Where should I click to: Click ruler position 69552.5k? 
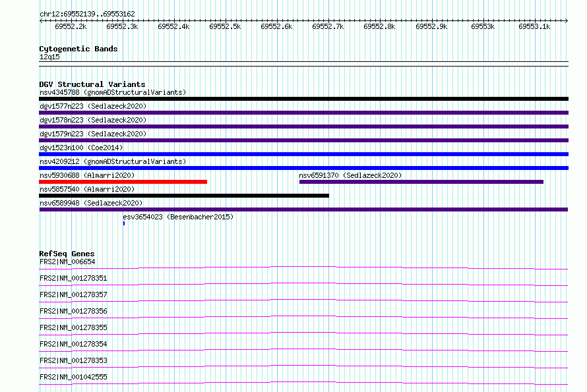[x=225, y=26]
